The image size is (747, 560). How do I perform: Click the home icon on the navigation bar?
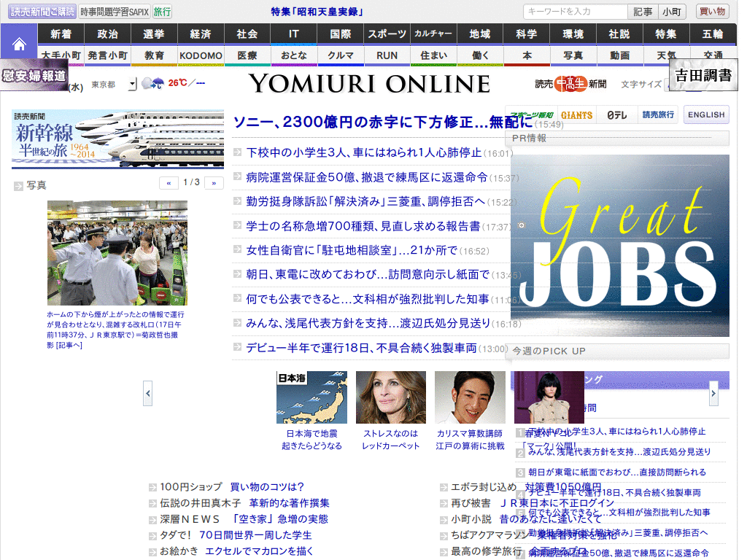19,44
